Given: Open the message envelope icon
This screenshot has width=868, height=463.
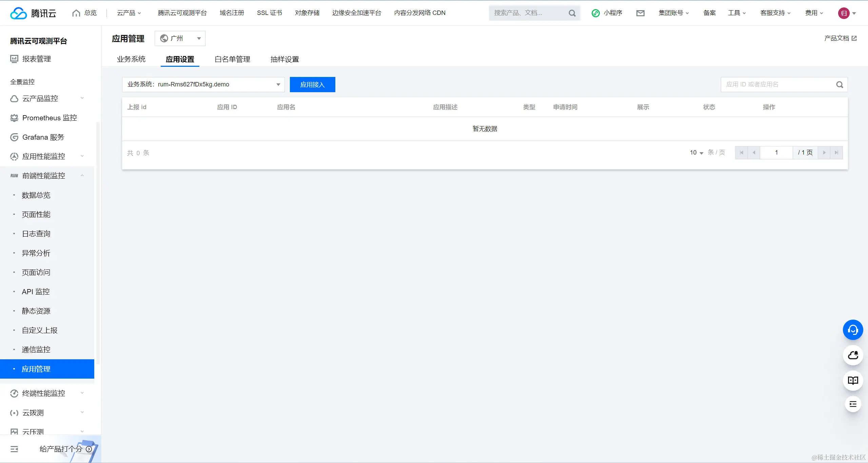Looking at the screenshot, I should [640, 13].
